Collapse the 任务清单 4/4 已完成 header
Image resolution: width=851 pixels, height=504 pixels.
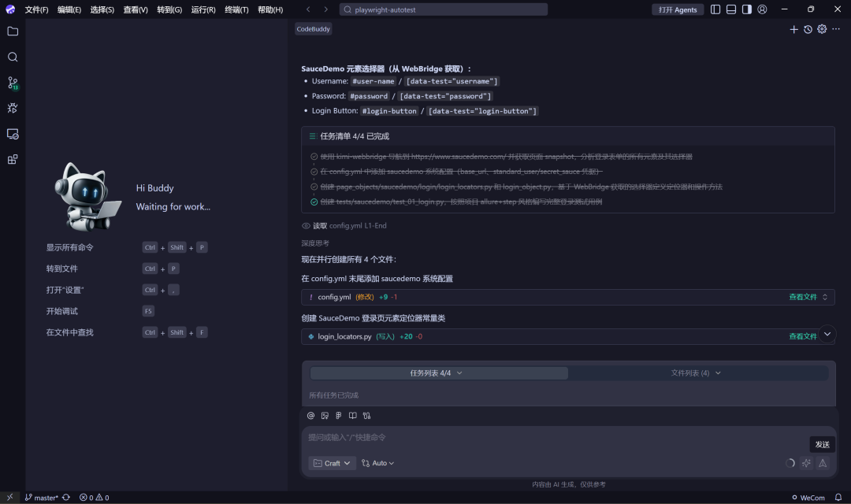point(567,136)
